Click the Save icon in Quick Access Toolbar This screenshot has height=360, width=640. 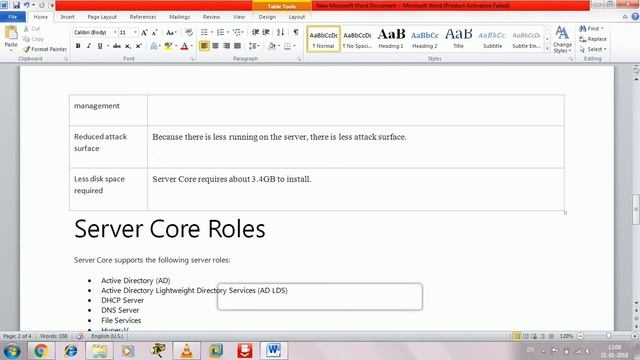16,5
